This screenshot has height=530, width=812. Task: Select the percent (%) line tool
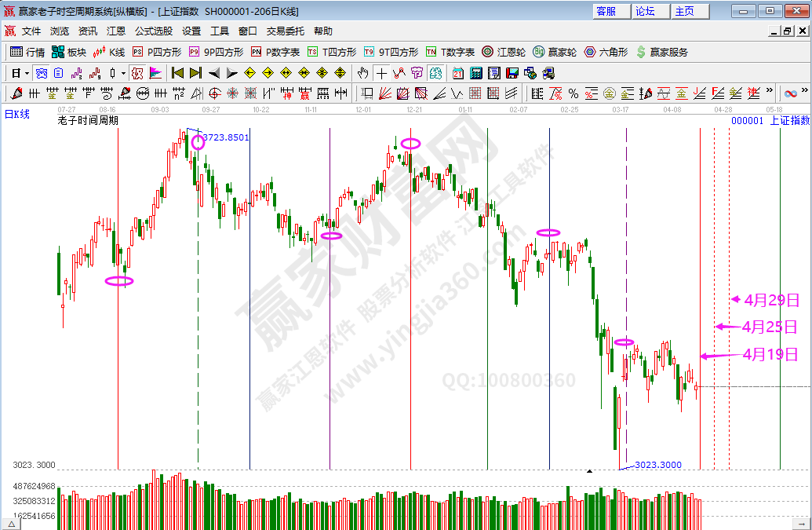coord(573,94)
